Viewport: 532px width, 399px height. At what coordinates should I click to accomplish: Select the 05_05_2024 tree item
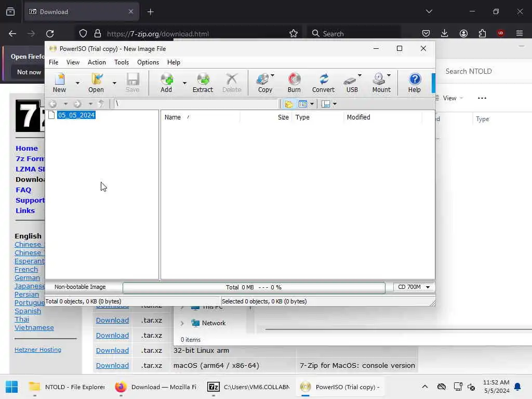coord(76,115)
